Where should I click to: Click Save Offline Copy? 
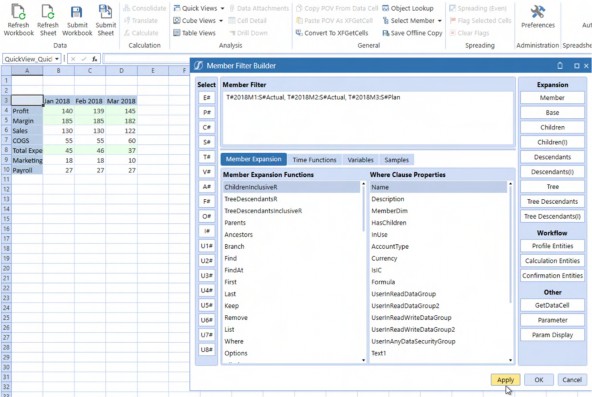pyautogui.click(x=412, y=33)
